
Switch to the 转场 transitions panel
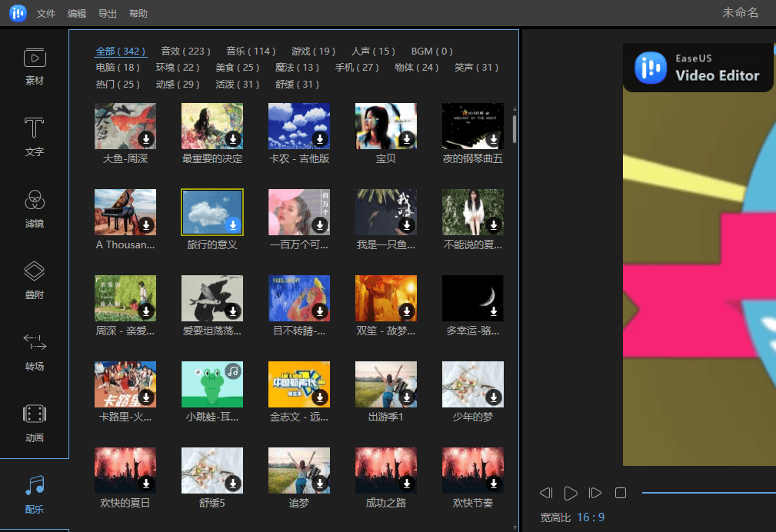(35, 351)
